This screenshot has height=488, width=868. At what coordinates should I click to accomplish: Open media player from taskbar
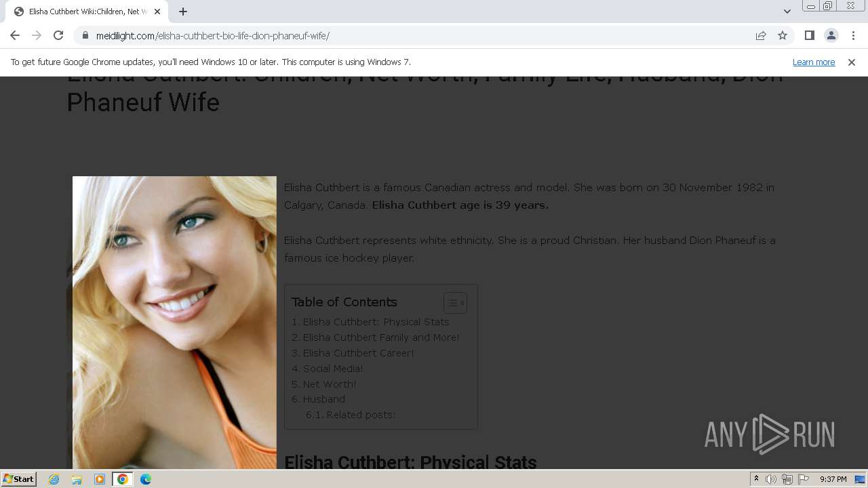[100, 479]
